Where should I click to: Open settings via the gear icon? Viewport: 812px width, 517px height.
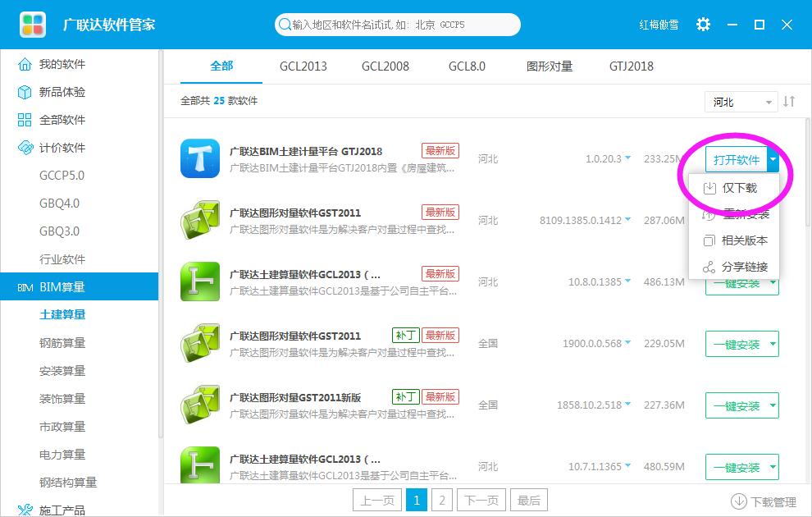point(703,25)
